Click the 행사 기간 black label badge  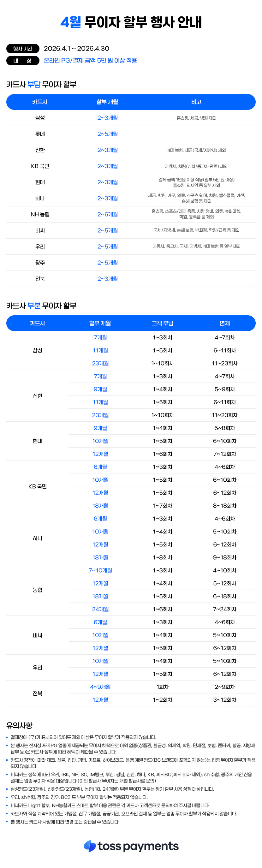[x=23, y=49]
